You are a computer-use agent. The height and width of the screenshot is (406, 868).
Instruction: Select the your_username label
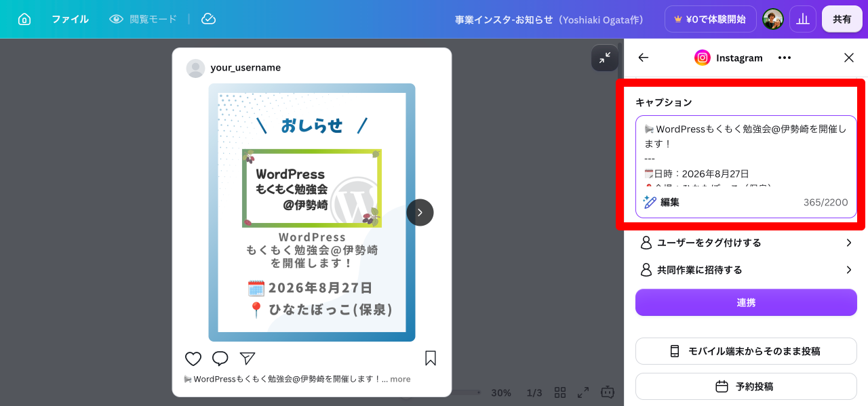click(x=245, y=68)
